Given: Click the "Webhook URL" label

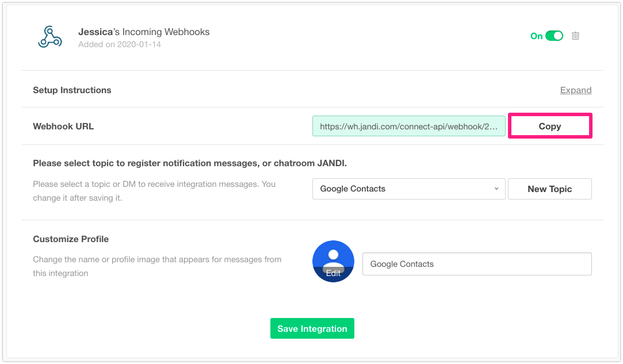Looking at the screenshot, I should point(63,127).
